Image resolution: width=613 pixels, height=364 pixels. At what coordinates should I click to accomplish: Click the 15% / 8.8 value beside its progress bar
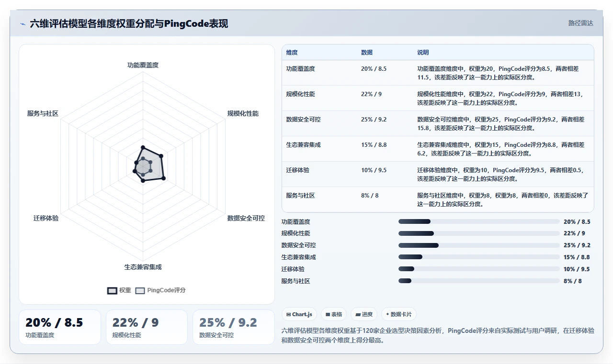(x=577, y=257)
